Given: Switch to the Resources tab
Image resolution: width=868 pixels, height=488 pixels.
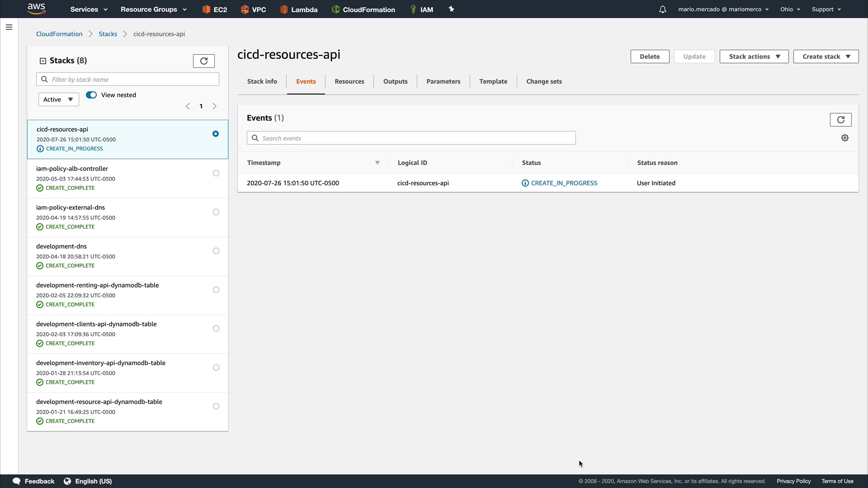Looking at the screenshot, I should [349, 81].
